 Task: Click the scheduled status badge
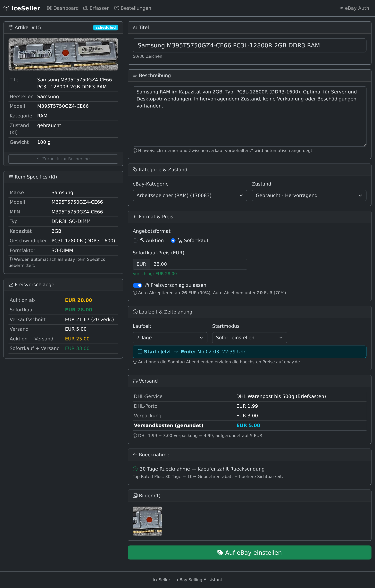[106, 27]
